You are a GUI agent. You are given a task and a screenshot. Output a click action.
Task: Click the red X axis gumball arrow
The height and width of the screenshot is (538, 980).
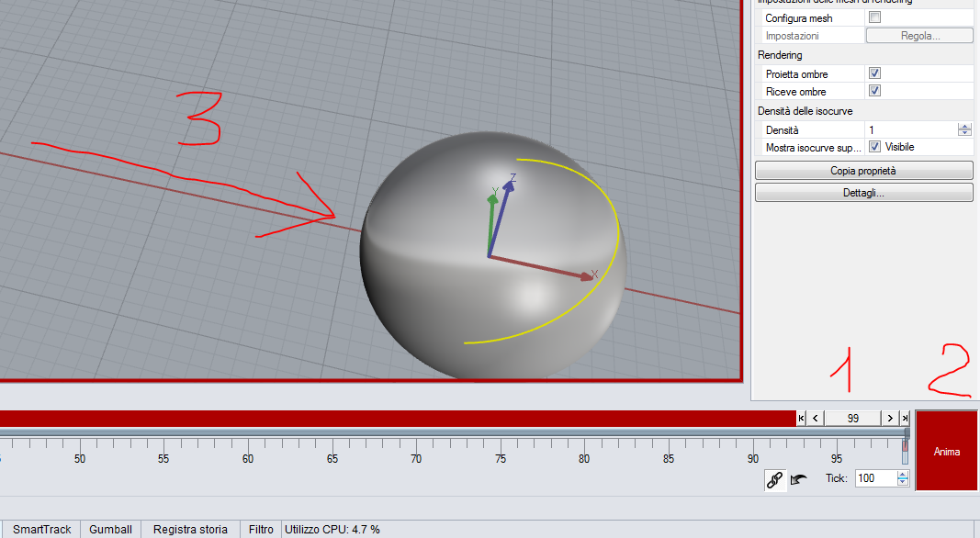(x=588, y=275)
